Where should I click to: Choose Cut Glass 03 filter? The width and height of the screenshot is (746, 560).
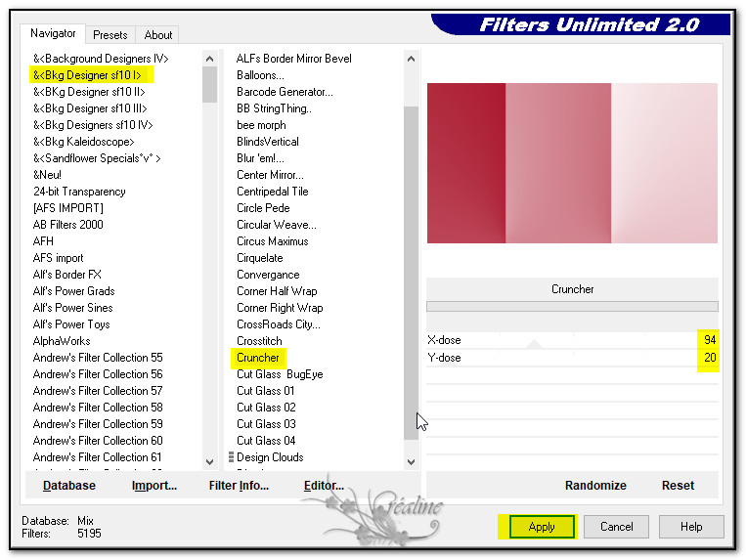click(x=266, y=424)
